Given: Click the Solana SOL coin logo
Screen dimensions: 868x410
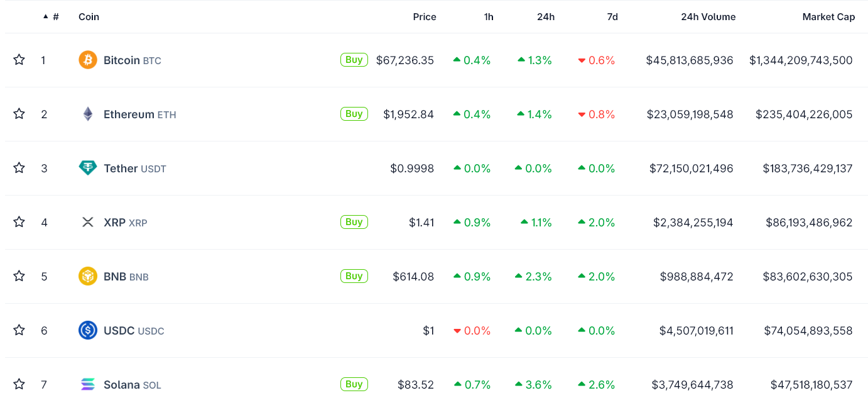Looking at the screenshot, I should click(87, 384).
